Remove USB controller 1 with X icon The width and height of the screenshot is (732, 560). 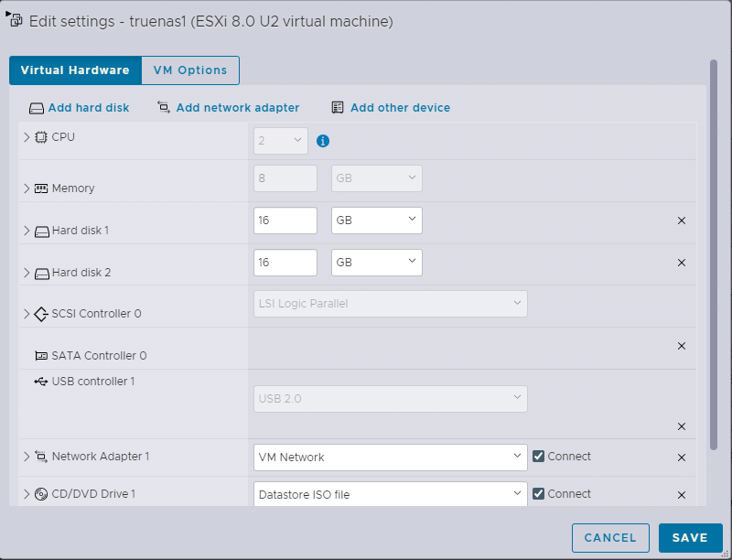(681, 426)
